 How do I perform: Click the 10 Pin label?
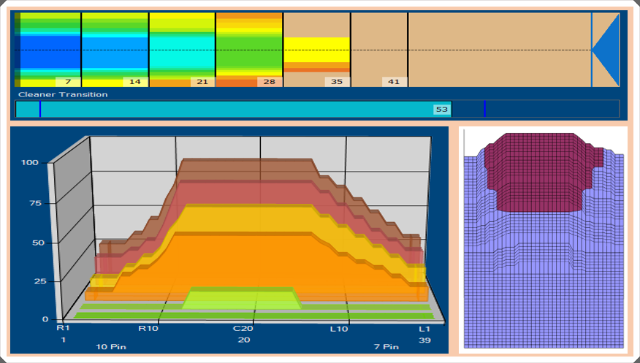111,347
